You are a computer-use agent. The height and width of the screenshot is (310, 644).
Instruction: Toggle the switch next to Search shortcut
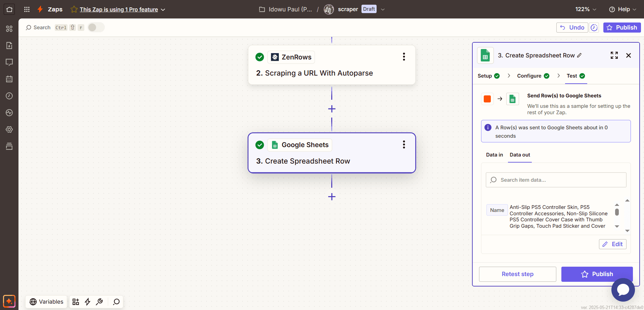(96, 27)
